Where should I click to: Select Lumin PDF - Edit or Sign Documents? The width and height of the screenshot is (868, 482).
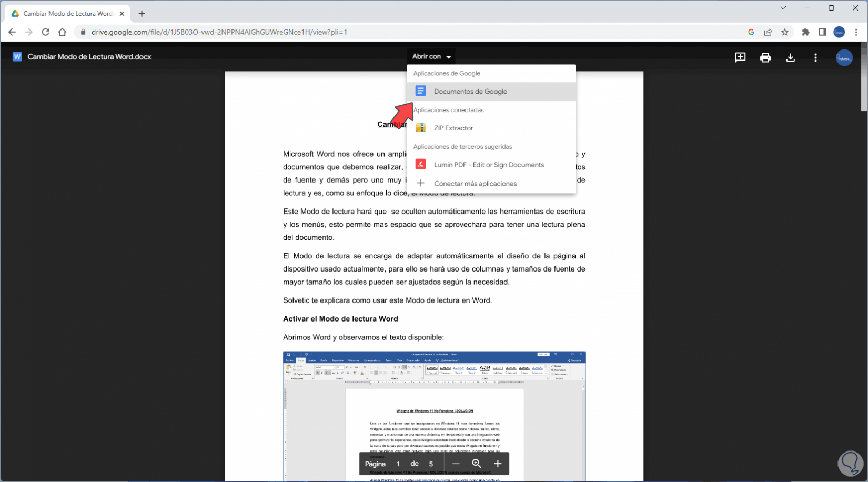click(x=491, y=165)
